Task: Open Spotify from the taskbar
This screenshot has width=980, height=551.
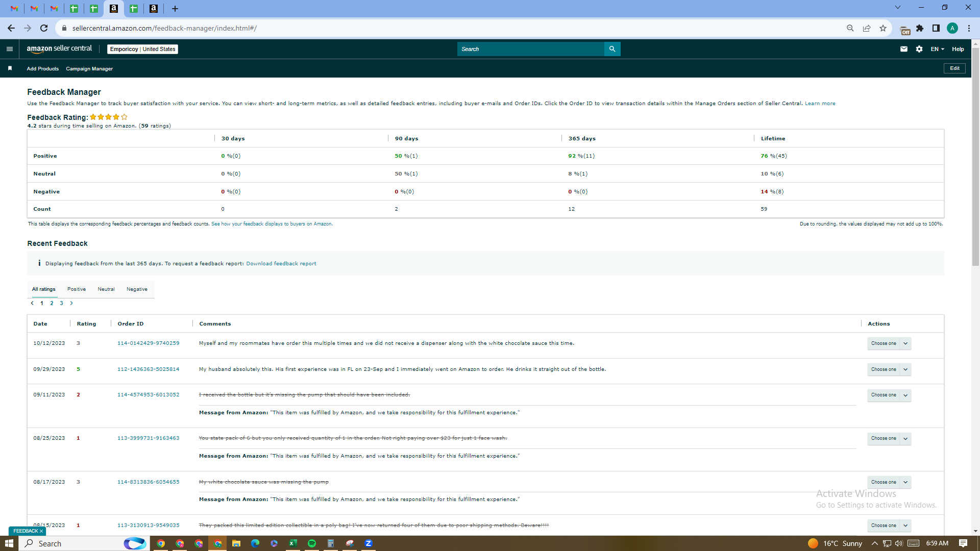Action: [x=312, y=543]
